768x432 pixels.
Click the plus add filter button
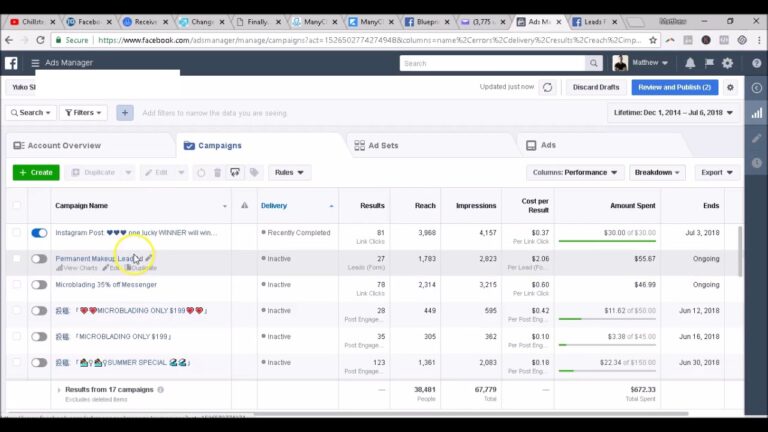click(125, 113)
